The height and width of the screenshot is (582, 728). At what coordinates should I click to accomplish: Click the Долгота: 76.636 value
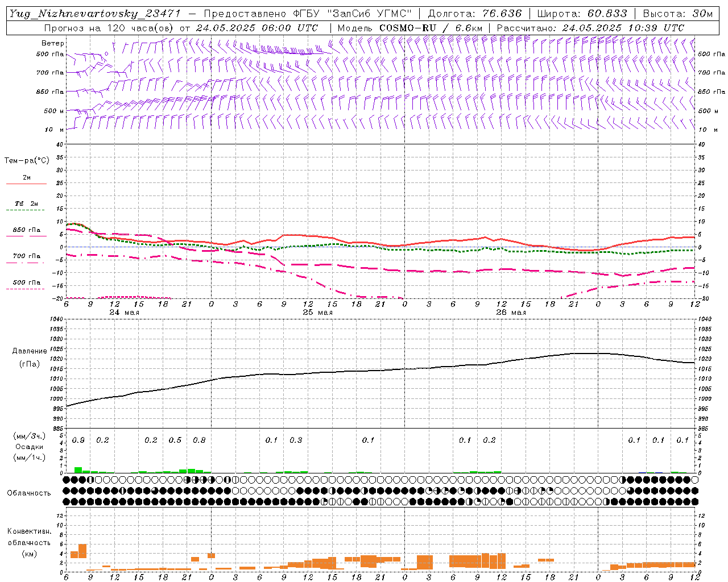click(474, 14)
